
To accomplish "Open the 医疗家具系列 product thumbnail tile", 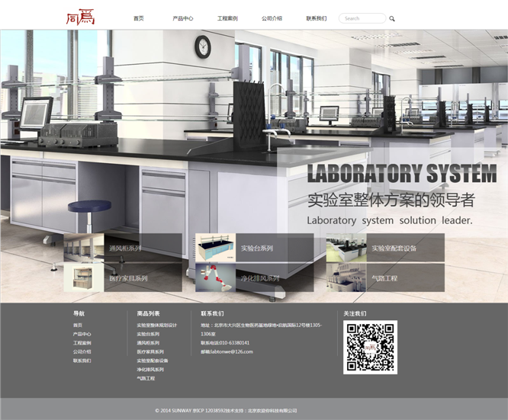I will coord(123,278).
